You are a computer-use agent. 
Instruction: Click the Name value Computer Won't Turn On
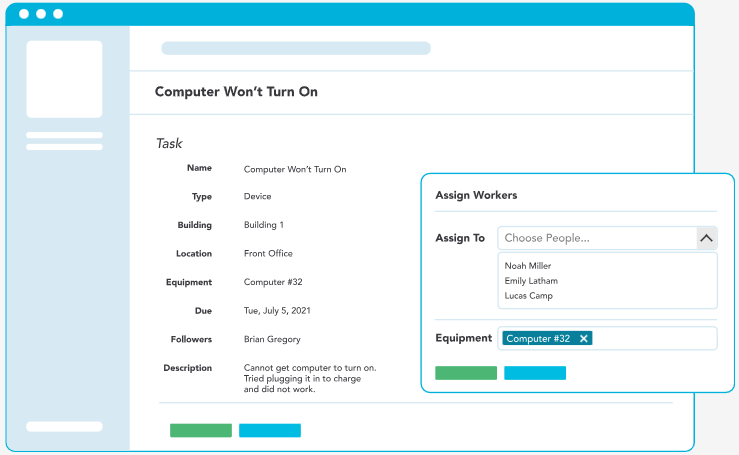click(x=295, y=169)
